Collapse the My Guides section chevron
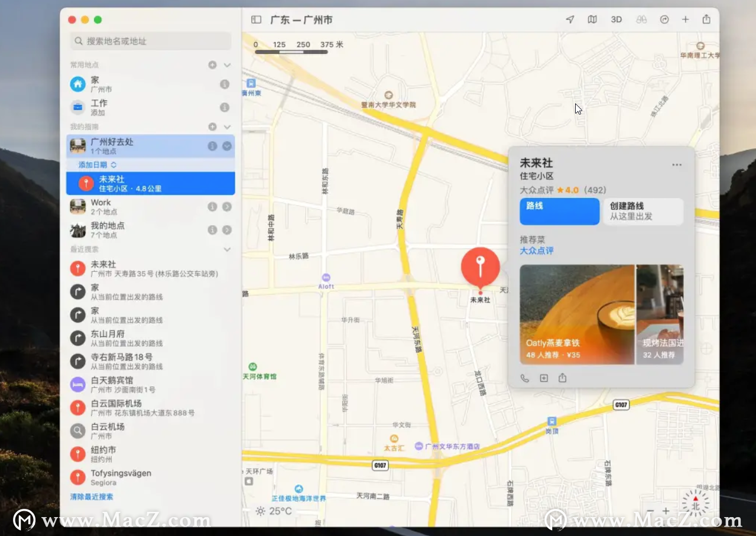The image size is (756, 536). (227, 127)
